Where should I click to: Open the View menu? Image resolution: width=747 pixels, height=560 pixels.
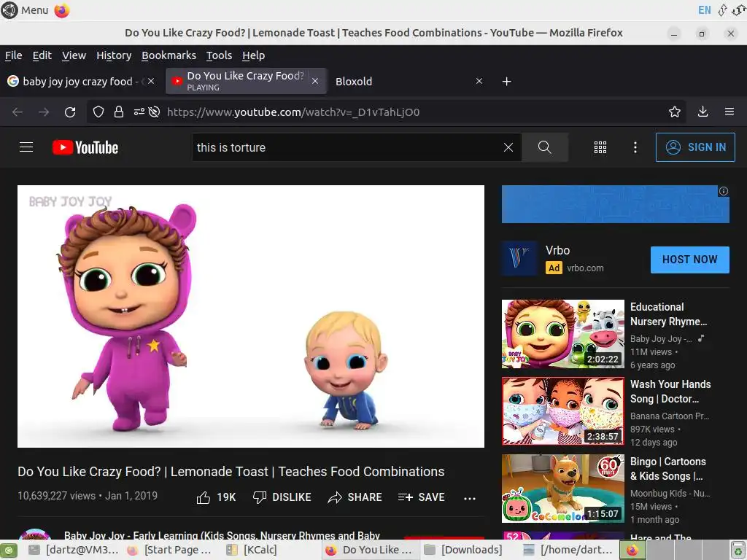(74, 55)
